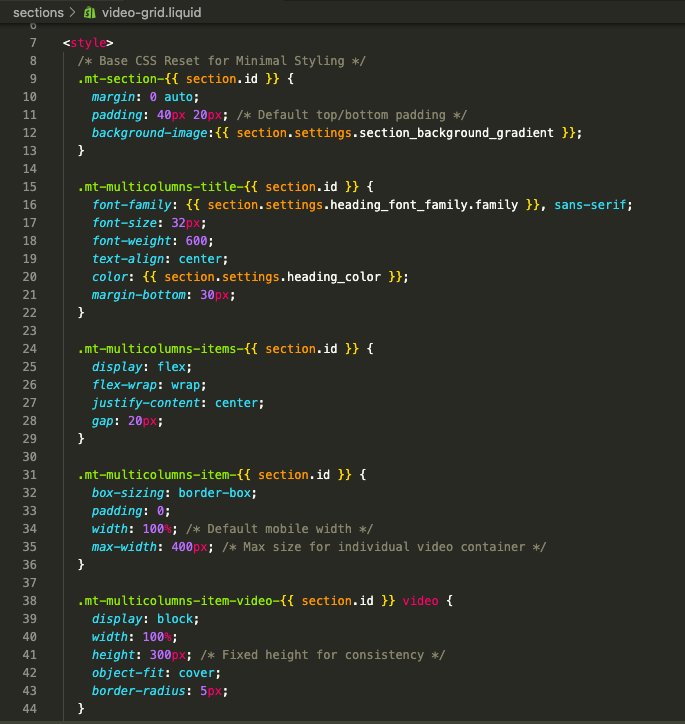Screen dimensions: 685x724
Task: Click 'object-fit' property name
Action: click(x=128, y=673)
